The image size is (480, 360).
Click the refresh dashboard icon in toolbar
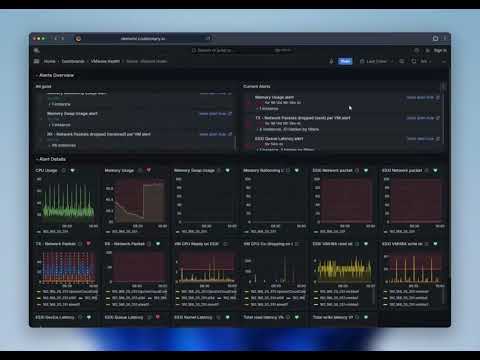414,61
